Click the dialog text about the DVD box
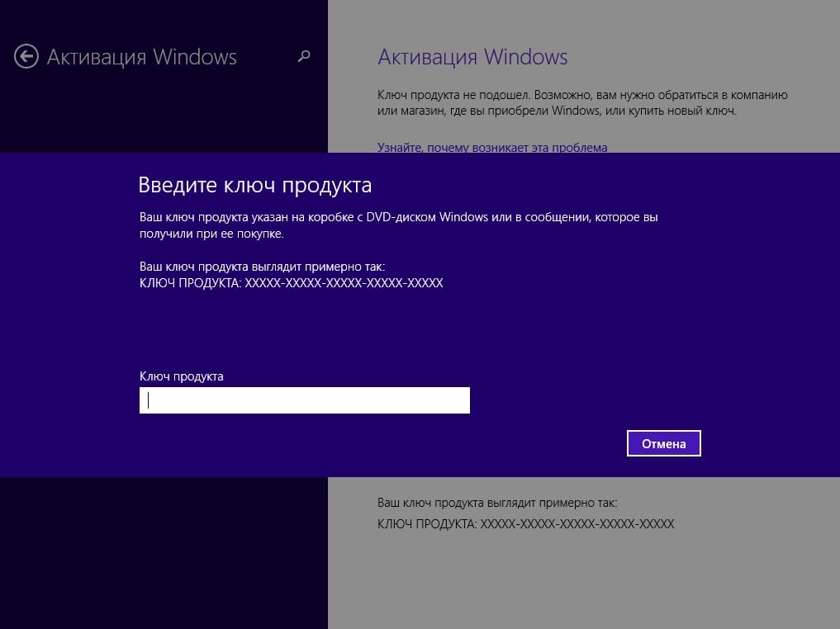The width and height of the screenshot is (840, 629). pos(399,225)
